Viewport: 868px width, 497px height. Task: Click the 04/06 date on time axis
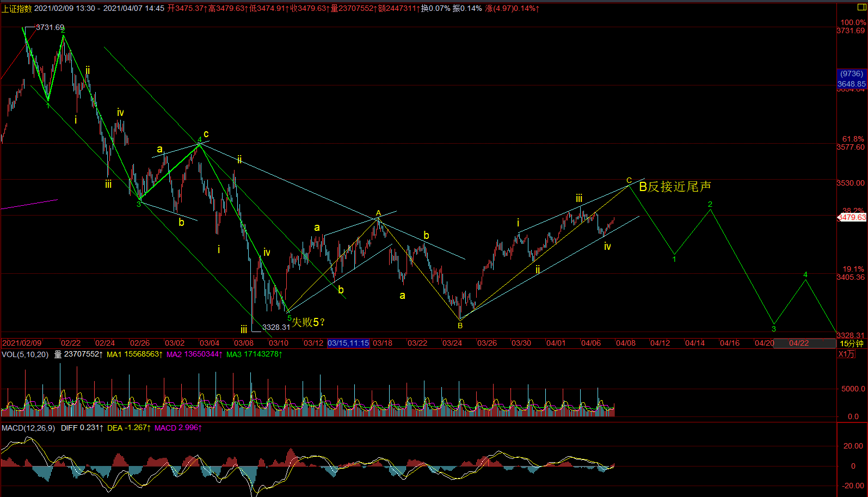591,343
